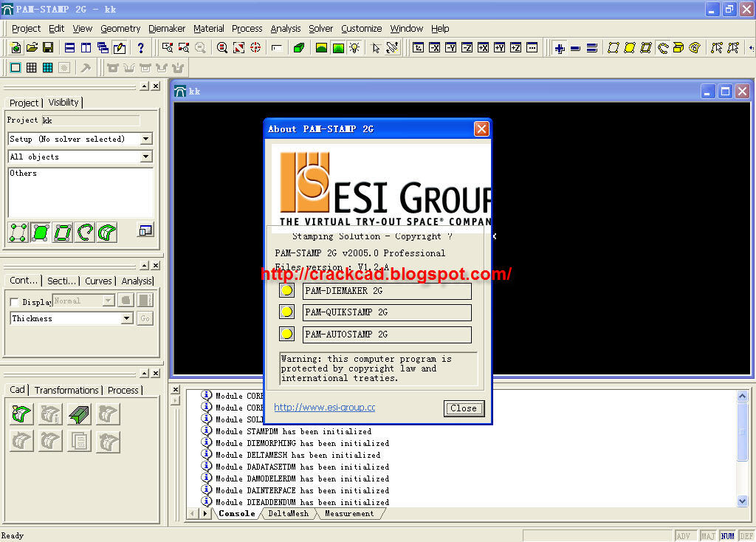
Task: Select the Curves tab
Action: point(98,281)
